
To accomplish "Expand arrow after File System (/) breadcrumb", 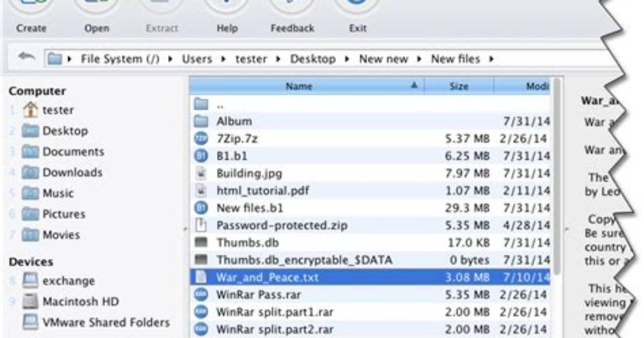I will (x=171, y=59).
